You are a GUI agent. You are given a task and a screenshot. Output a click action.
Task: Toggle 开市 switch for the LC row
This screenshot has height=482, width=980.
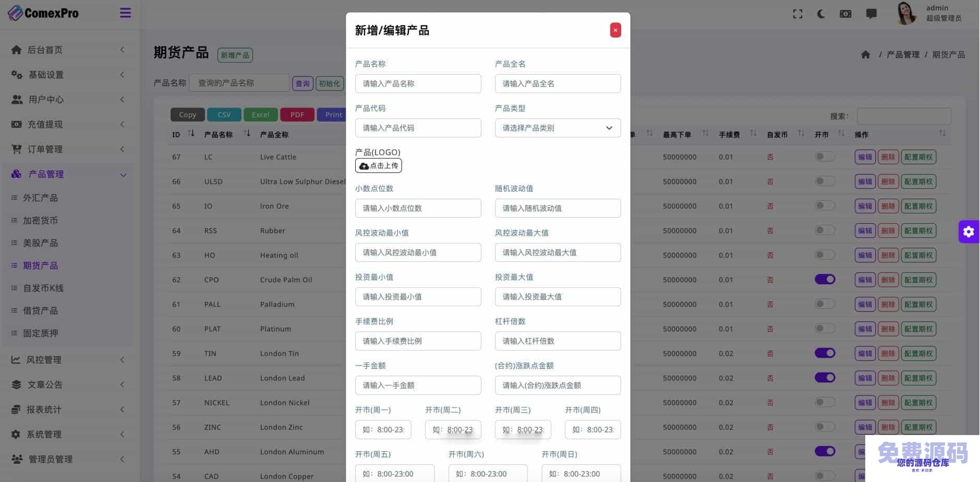click(x=825, y=156)
